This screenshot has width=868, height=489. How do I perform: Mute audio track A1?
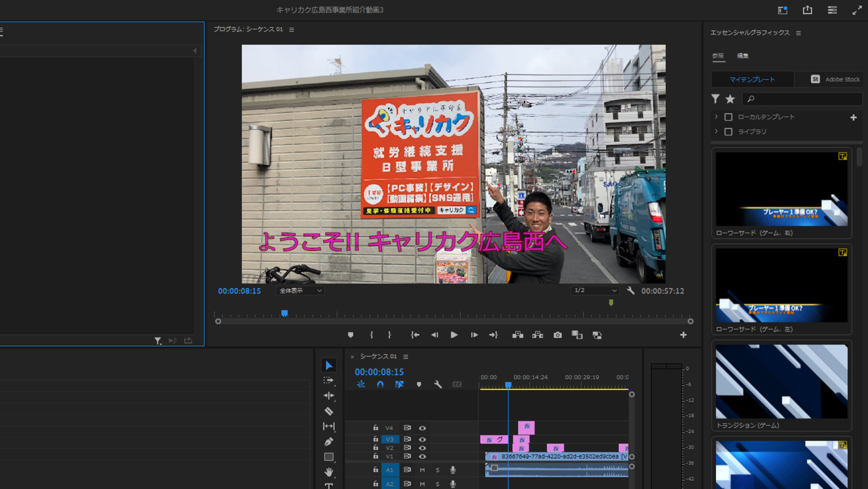422,470
